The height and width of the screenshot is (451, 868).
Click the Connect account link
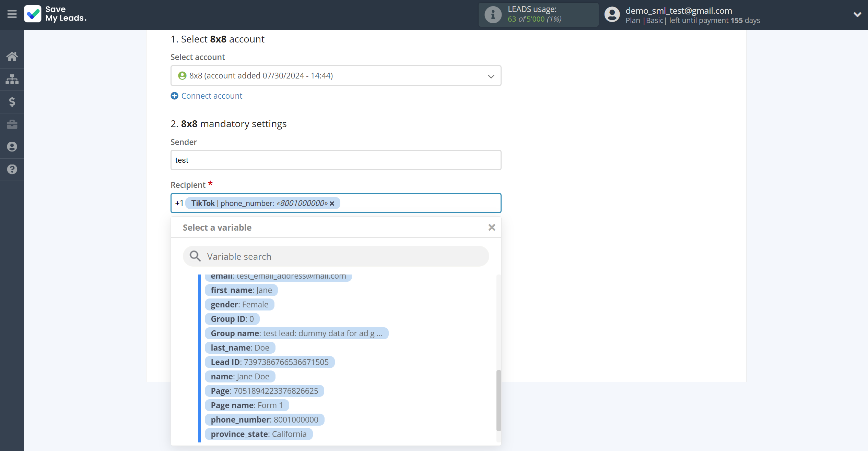[x=212, y=96]
